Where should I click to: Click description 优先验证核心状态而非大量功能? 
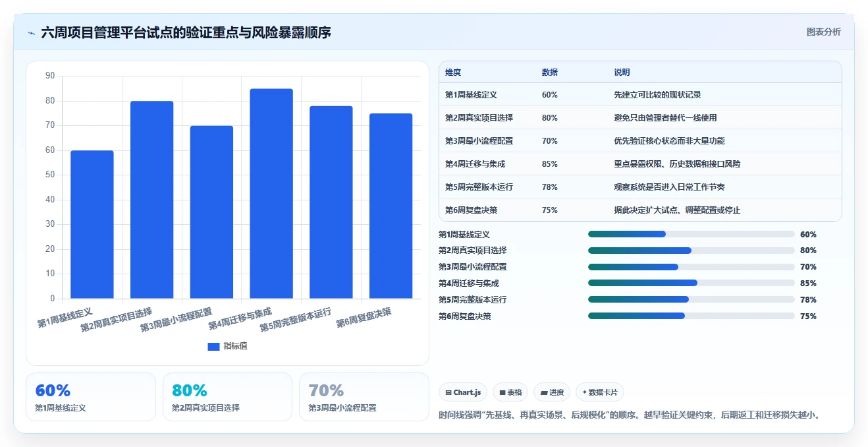[x=669, y=141]
